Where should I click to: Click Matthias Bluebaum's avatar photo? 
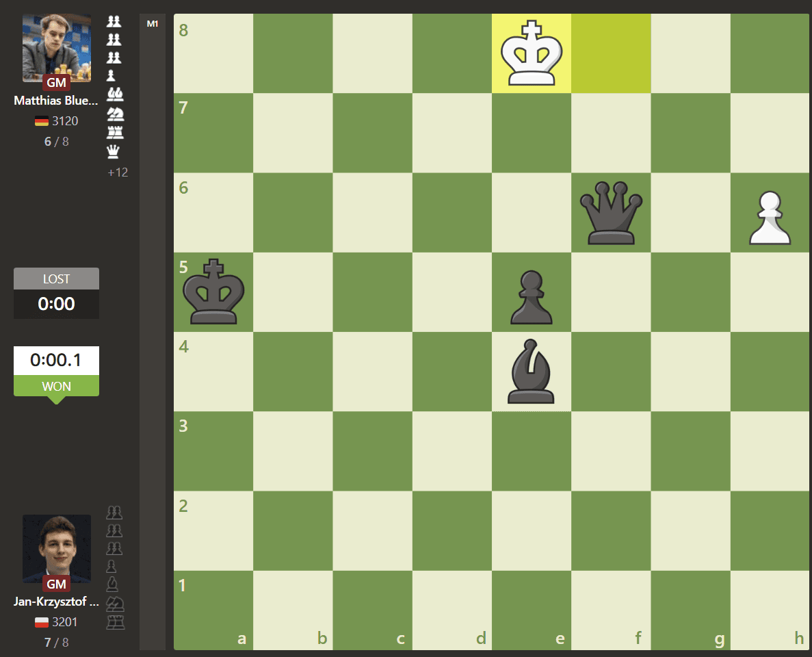pos(56,47)
